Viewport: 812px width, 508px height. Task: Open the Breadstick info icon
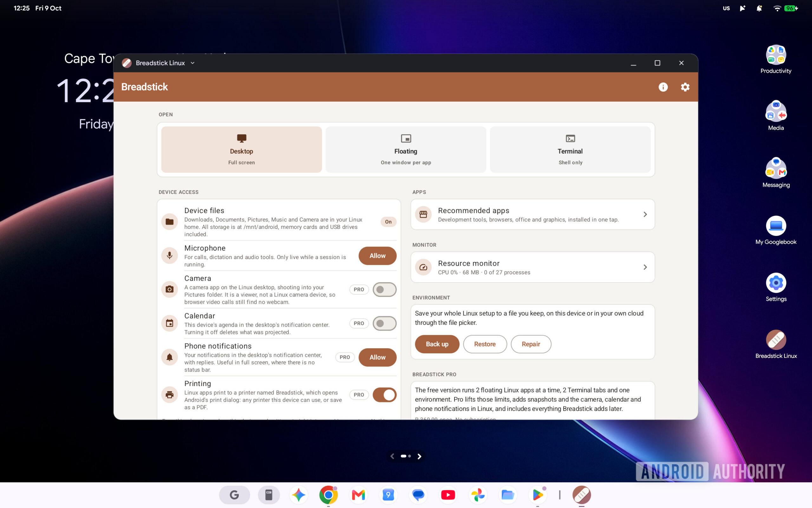(x=663, y=87)
